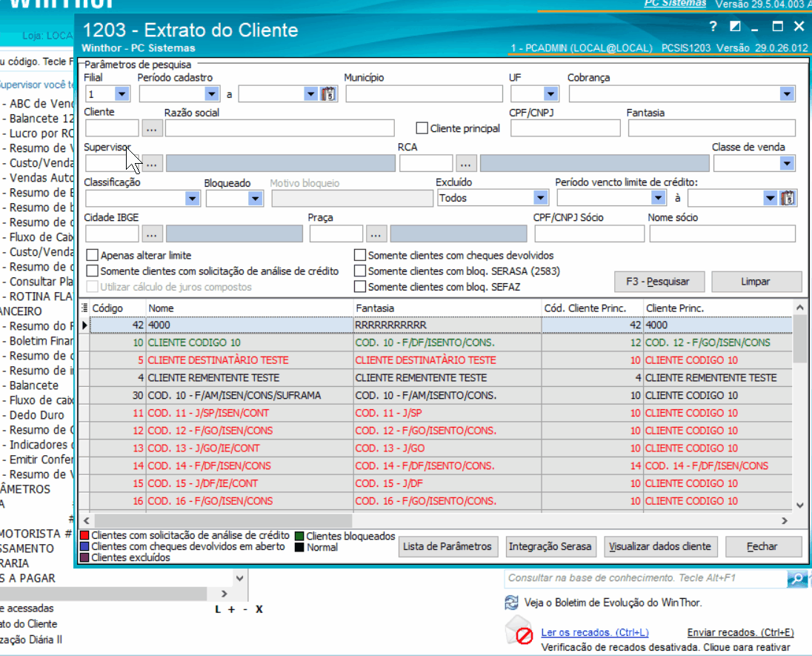
Task: Click grid column selector icon beside Código
Action: [x=84, y=308]
